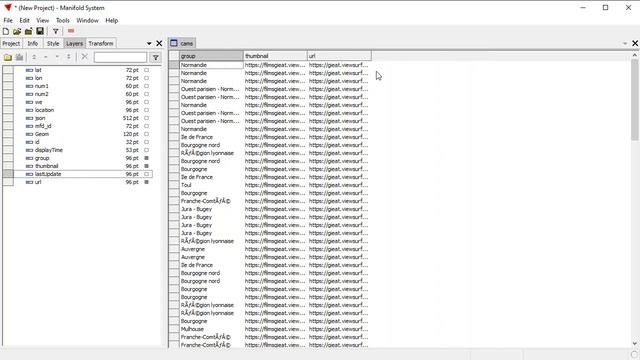Click the field icon next to displayTime

click(x=29, y=150)
